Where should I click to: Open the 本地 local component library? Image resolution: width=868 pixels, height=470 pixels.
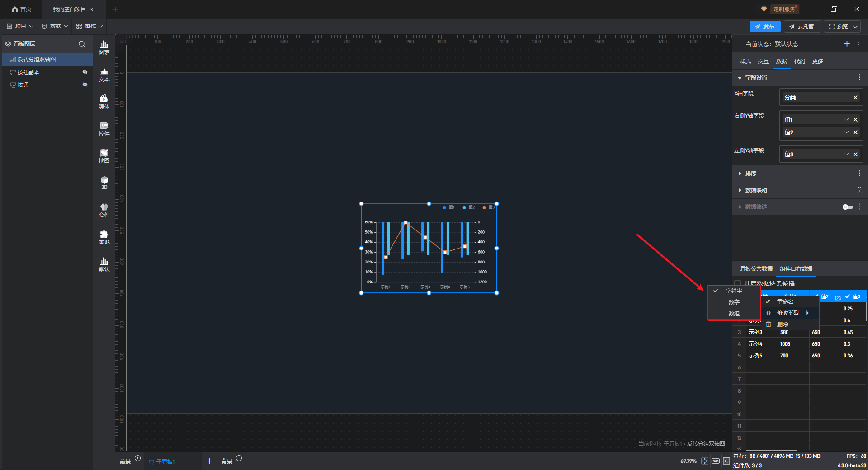click(x=104, y=237)
